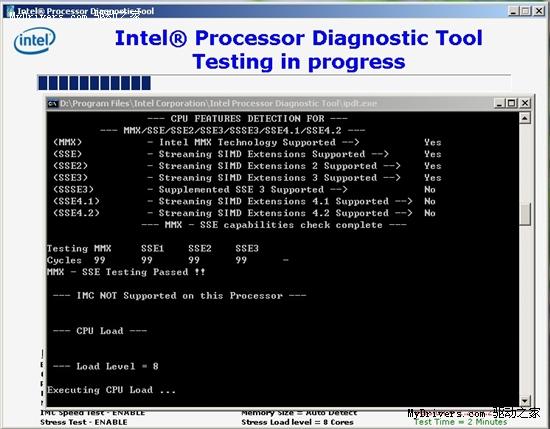Click the 'Stress Test - ENABLE' status text

[83, 422]
